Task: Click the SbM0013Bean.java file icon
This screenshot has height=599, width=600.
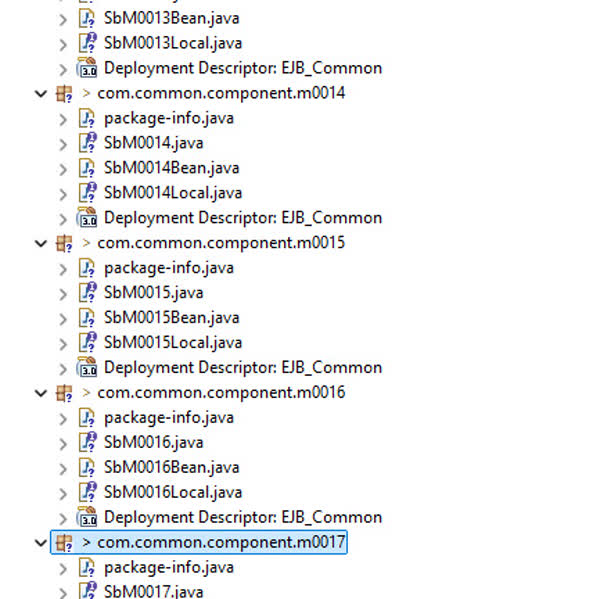Action: coord(87,18)
